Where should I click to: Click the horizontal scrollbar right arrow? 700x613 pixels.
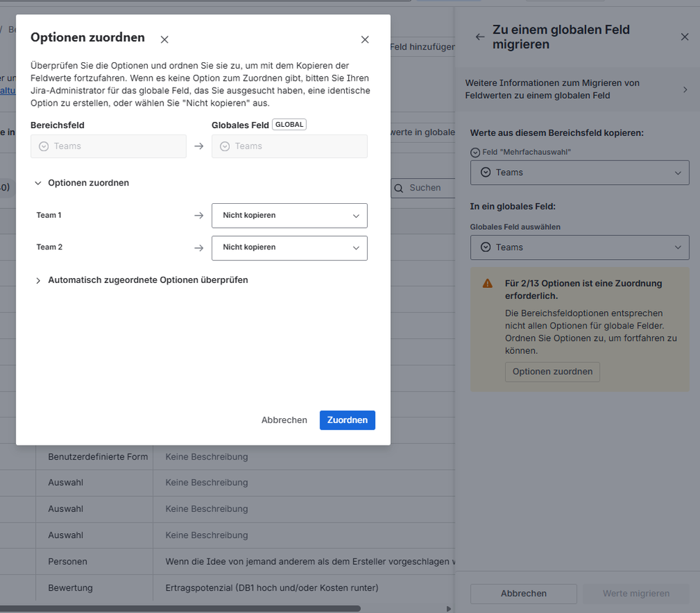[x=448, y=609]
